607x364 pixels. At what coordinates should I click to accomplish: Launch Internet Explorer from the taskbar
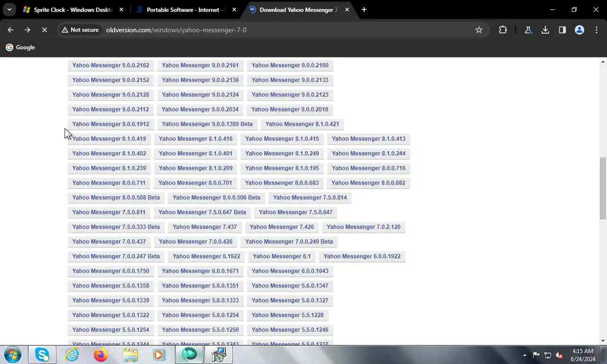[72, 355]
